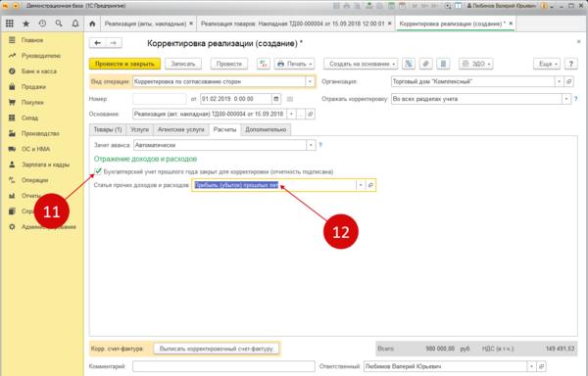Open the Организация field's linked item
This screenshot has height=376, width=588.
(568, 81)
